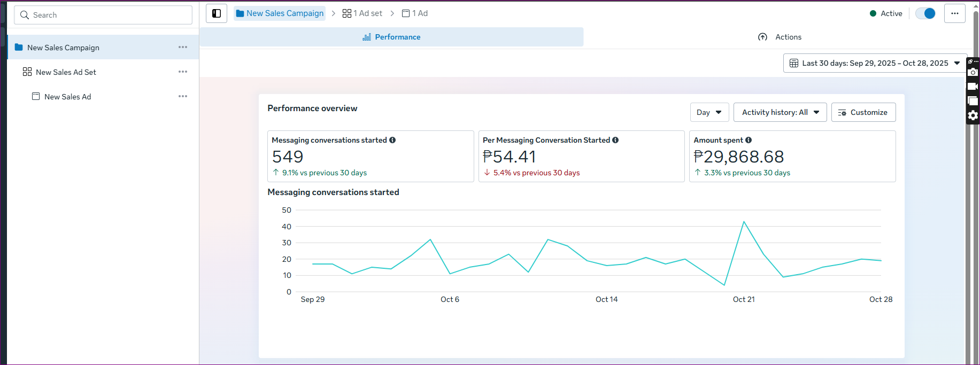The image size is (980, 365).
Task: Open the more options button at top right
Action: [954, 13]
